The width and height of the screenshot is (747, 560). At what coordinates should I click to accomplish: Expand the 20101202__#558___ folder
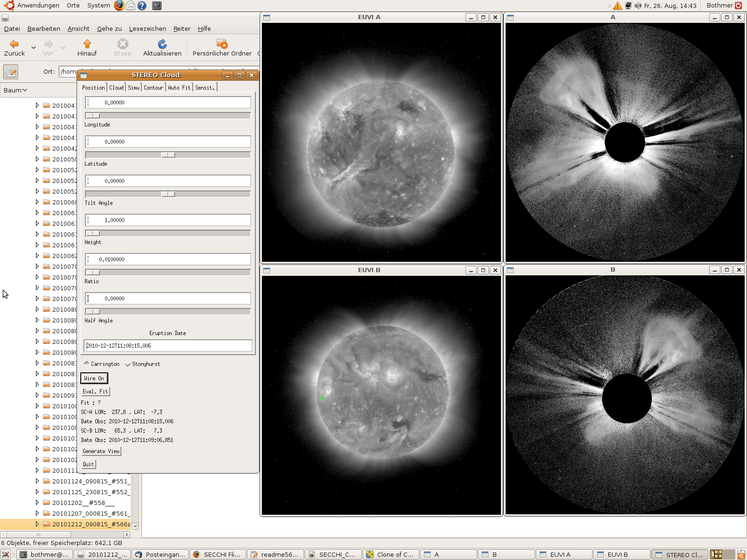pos(37,503)
